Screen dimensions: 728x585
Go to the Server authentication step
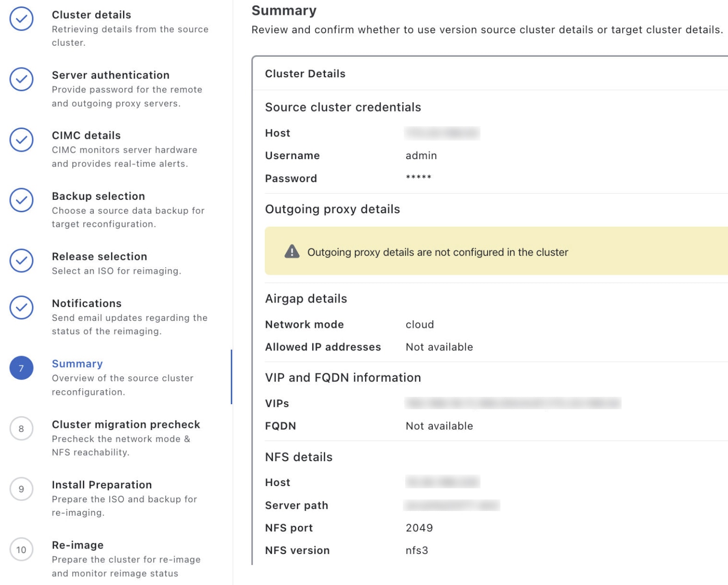click(x=111, y=75)
